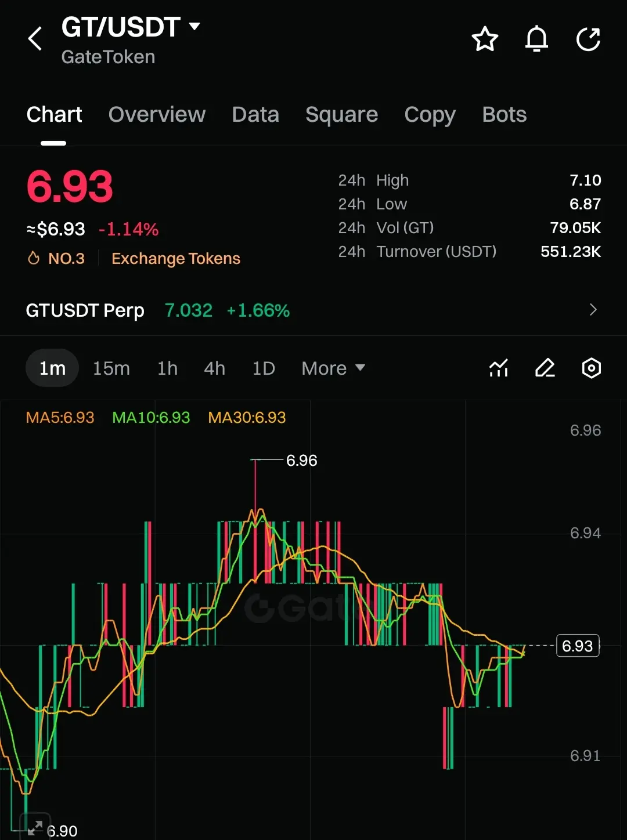This screenshot has width=627, height=840.
Task: Open GTUSDT Perp via right chevron
Action: coord(593,310)
